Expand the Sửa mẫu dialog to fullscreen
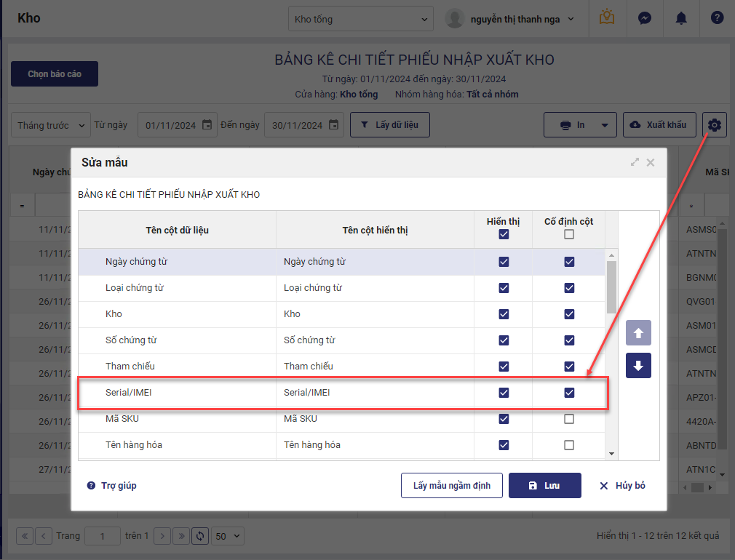The image size is (735, 560). (x=635, y=163)
